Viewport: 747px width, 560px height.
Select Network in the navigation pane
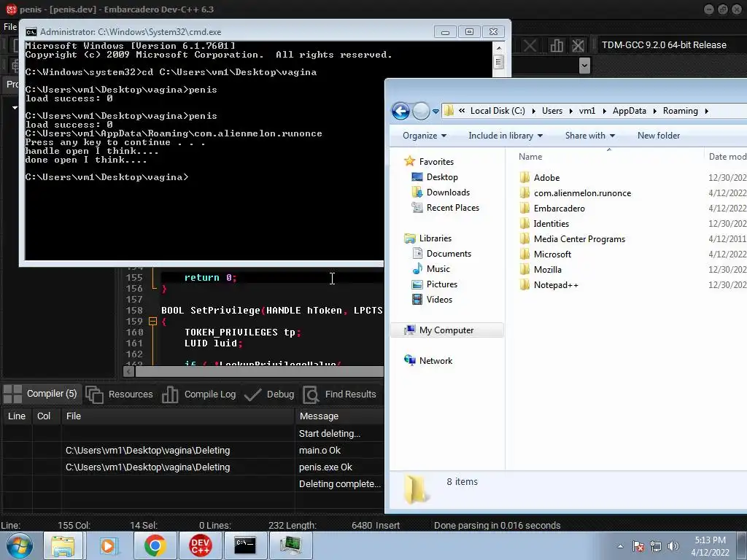coord(436,360)
